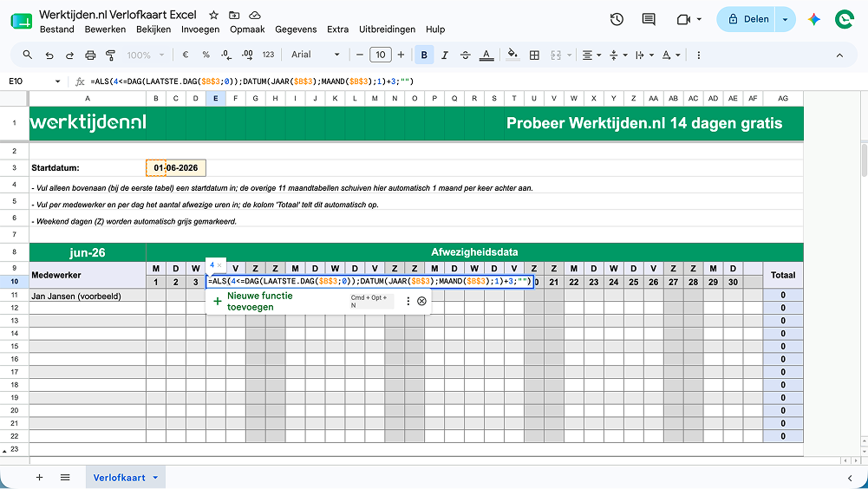The height and width of the screenshot is (489, 868).
Task: Open text rotation dropdown
Action: pos(671,55)
